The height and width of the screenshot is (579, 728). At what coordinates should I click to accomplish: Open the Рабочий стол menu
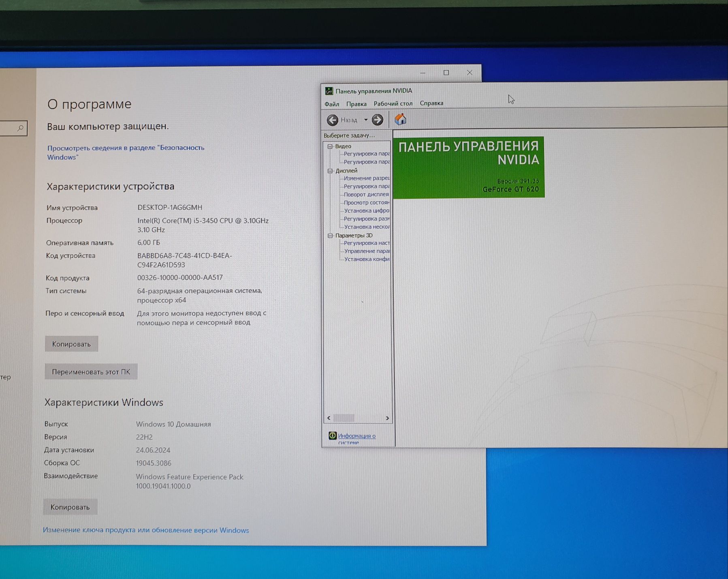[x=393, y=103]
